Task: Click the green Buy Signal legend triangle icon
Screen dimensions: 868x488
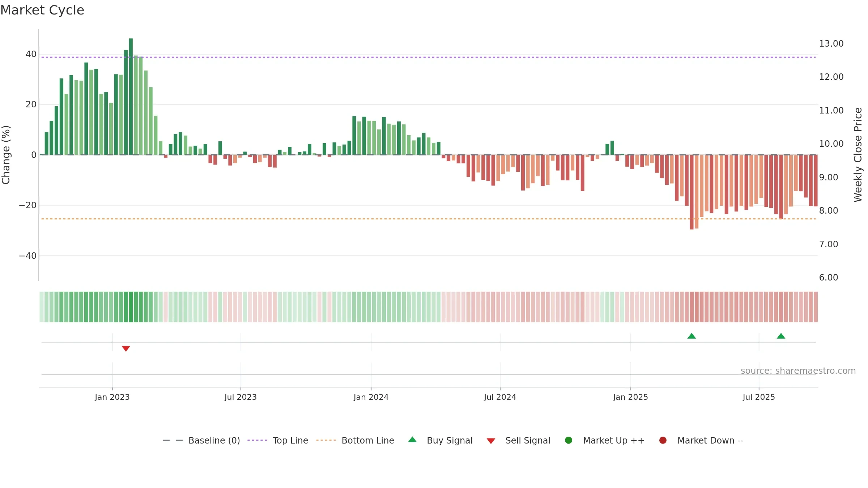Action: 412,440
